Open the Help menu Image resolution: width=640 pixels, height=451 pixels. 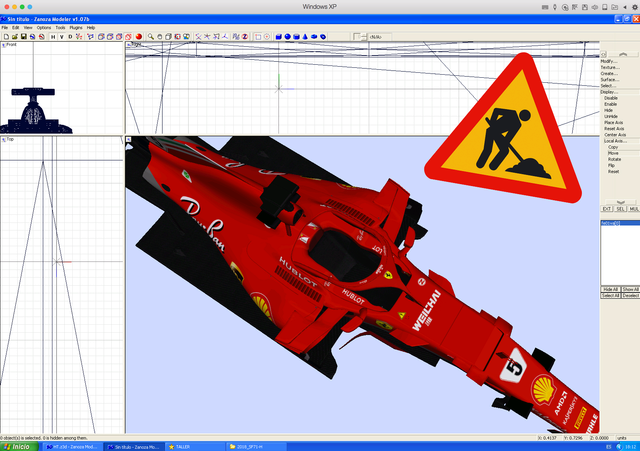[x=91, y=28]
